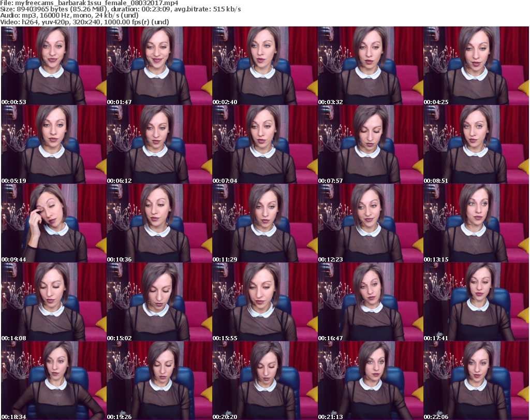This screenshot has height=420, width=530.
Task: Open the frame at 00:07:04
Action: tap(264, 144)
